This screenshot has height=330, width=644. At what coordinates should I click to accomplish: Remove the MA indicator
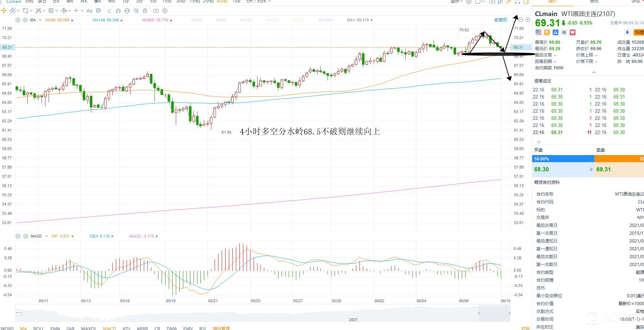click(25, 20)
